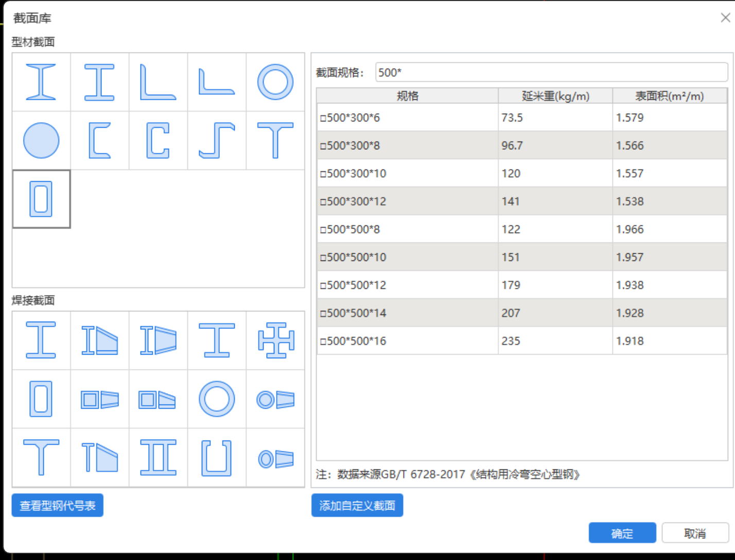
Task: Pick the lipped C-channel section
Action: (x=158, y=141)
